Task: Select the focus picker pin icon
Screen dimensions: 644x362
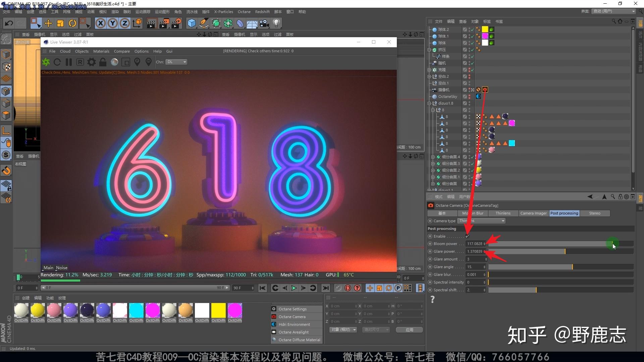Action: (x=137, y=62)
